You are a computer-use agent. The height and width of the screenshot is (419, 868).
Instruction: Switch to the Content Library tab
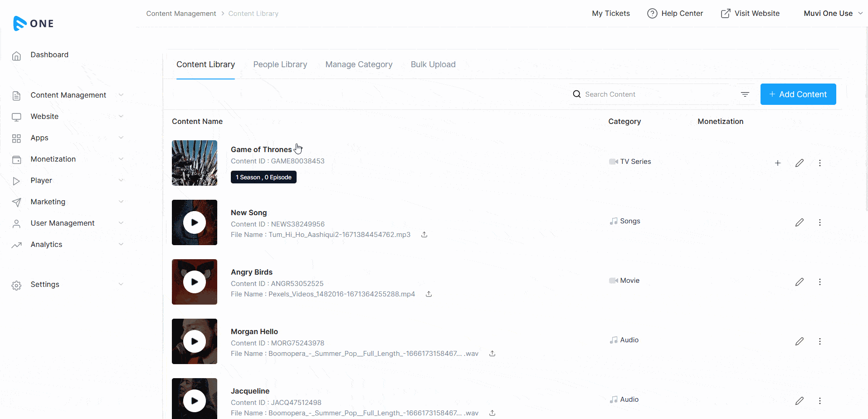(x=205, y=64)
